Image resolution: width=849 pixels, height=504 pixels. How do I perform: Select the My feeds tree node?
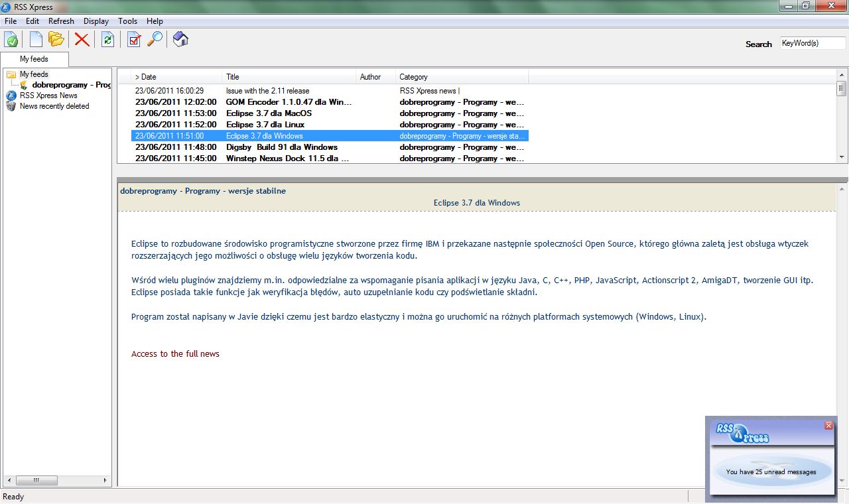[34, 74]
